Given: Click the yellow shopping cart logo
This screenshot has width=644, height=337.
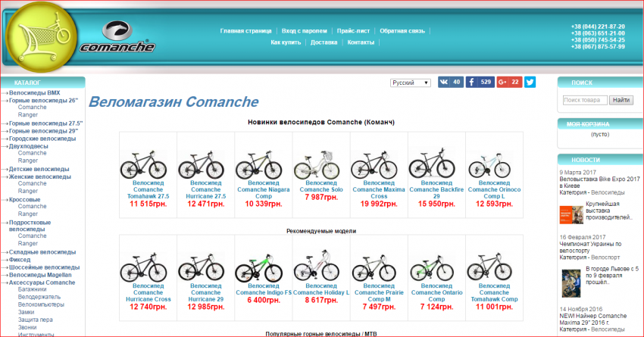Looking at the screenshot, I should coord(42,37).
